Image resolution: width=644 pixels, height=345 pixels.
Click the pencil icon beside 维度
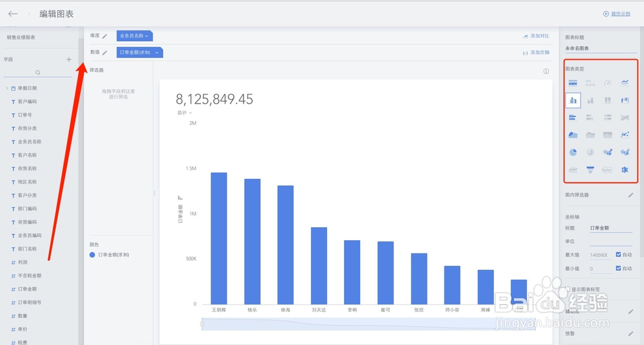point(105,36)
